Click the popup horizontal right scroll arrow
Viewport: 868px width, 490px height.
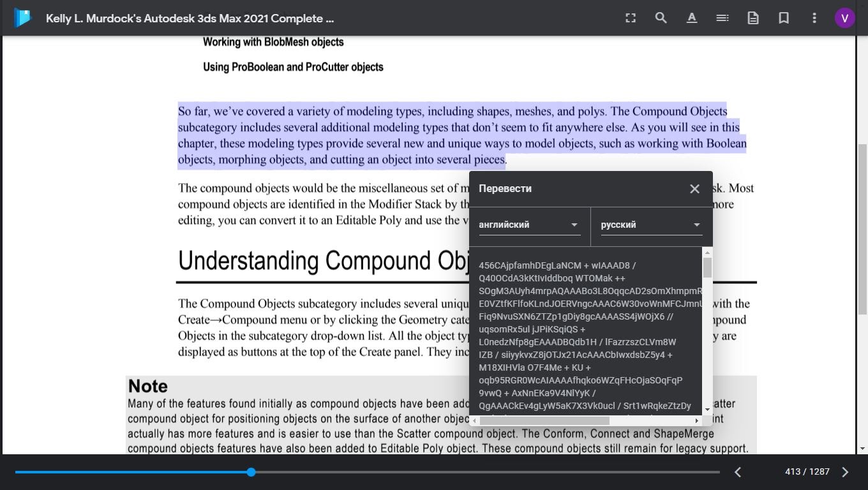coord(696,420)
